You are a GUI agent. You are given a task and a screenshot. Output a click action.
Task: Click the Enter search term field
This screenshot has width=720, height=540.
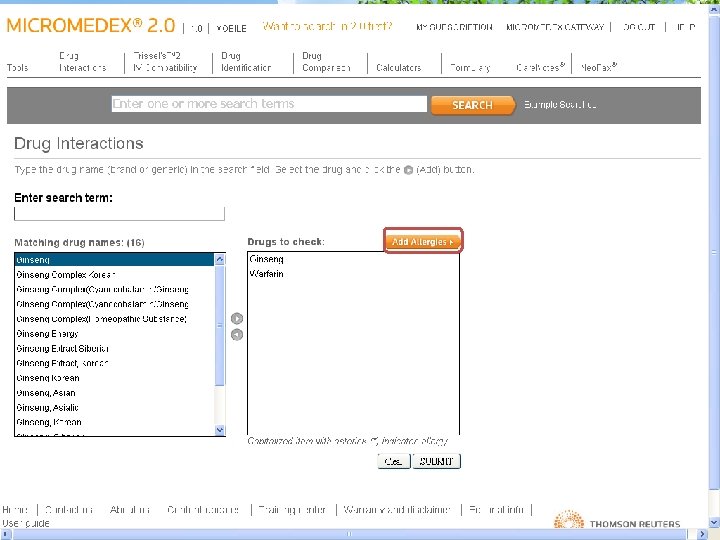[119, 214]
